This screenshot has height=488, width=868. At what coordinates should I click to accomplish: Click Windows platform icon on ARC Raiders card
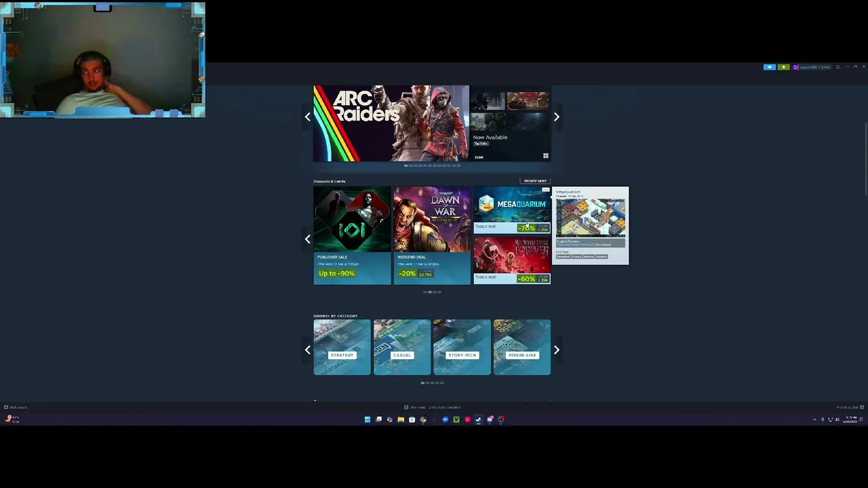545,156
